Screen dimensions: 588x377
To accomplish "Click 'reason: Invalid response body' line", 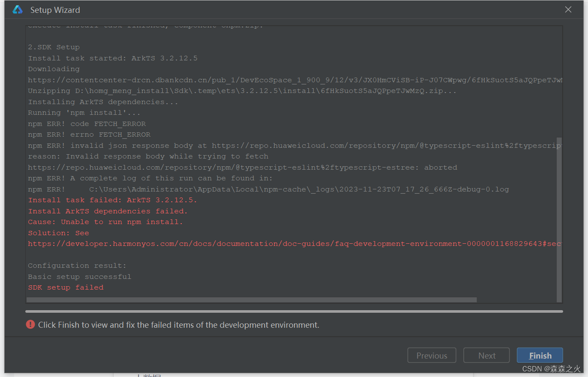I will (148, 156).
